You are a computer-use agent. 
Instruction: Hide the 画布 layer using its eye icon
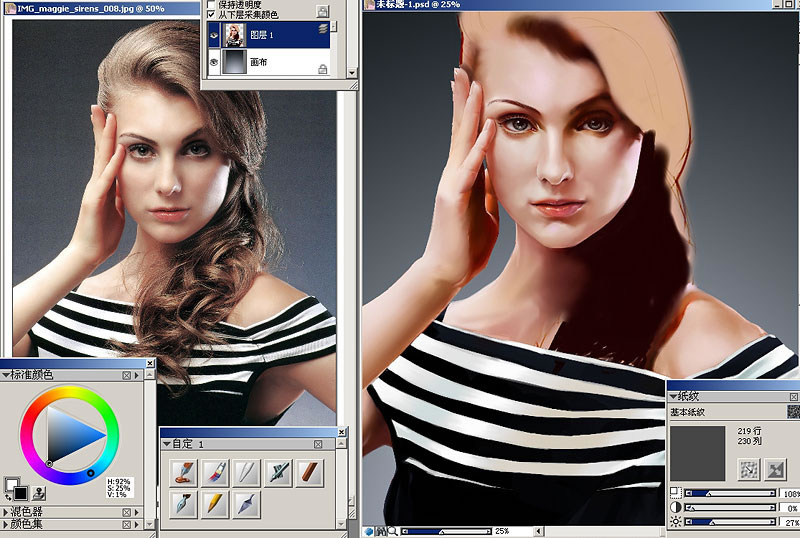click(x=214, y=62)
